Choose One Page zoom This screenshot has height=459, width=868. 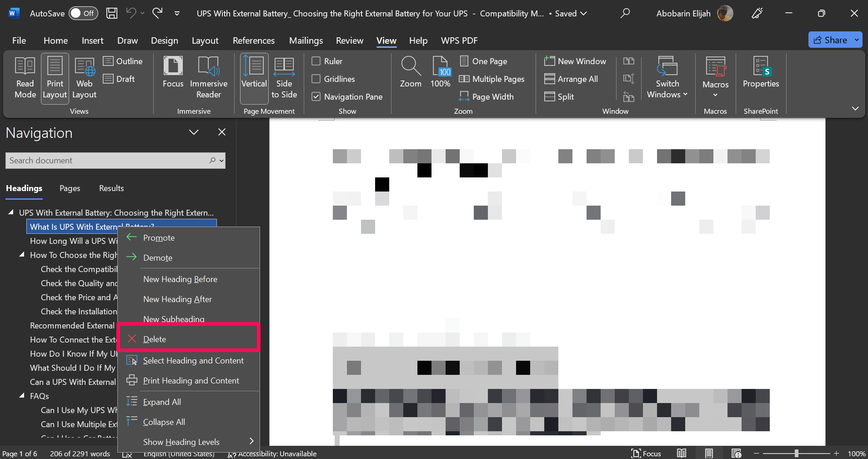[483, 61]
